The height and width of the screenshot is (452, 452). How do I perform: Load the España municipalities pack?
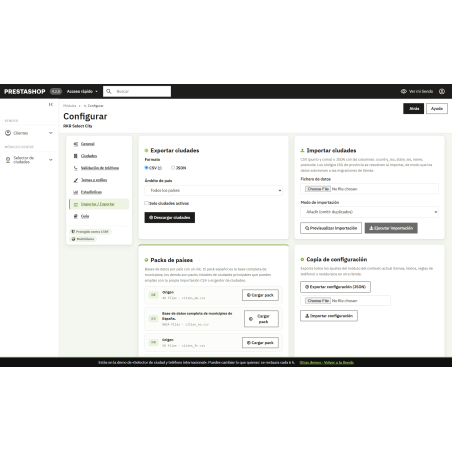pyautogui.click(x=261, y=319)
